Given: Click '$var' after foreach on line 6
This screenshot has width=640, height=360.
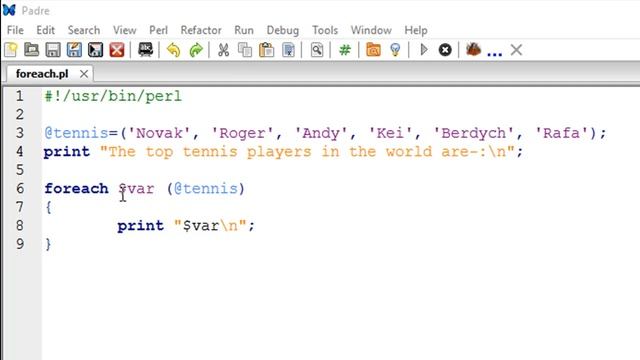Looking at the screenshot, I should (136, 189).
